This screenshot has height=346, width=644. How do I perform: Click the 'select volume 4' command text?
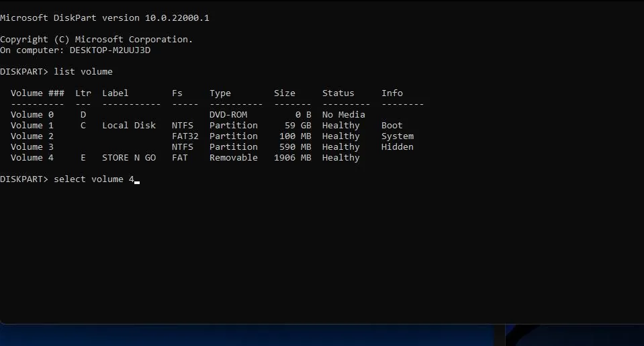(x=94, y=179)
